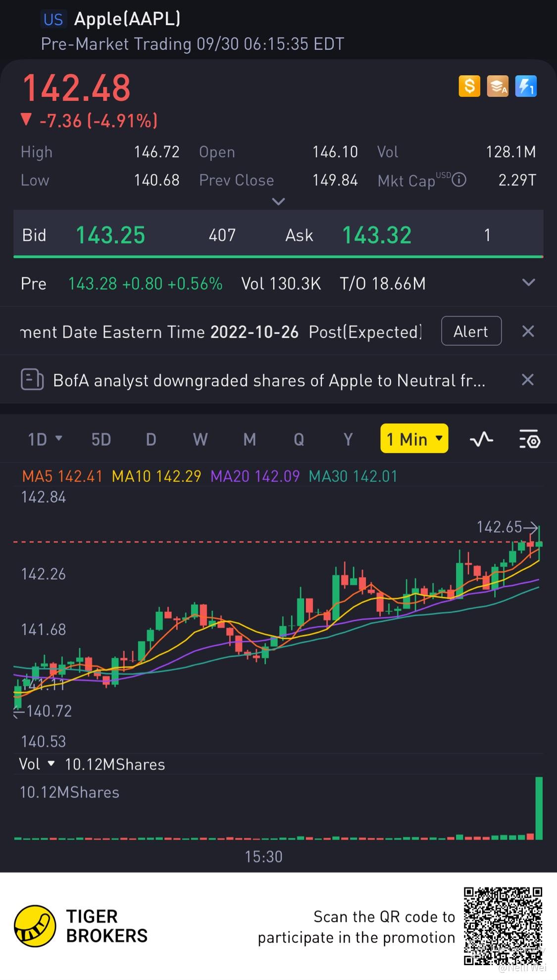Image resolution: width=557 pixels, height=980 pixels.
Task: Tap the QR code image
Action: [x=503, y=927]
